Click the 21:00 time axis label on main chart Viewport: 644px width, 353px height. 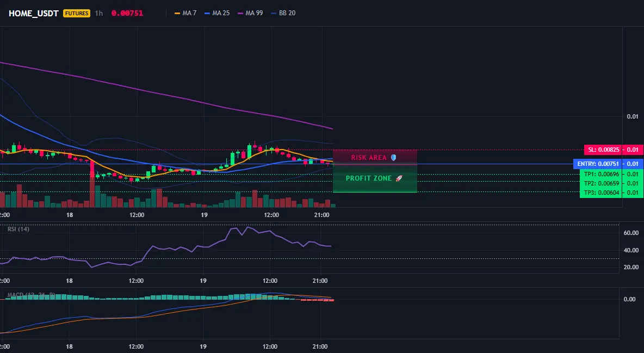click(321, 215)
